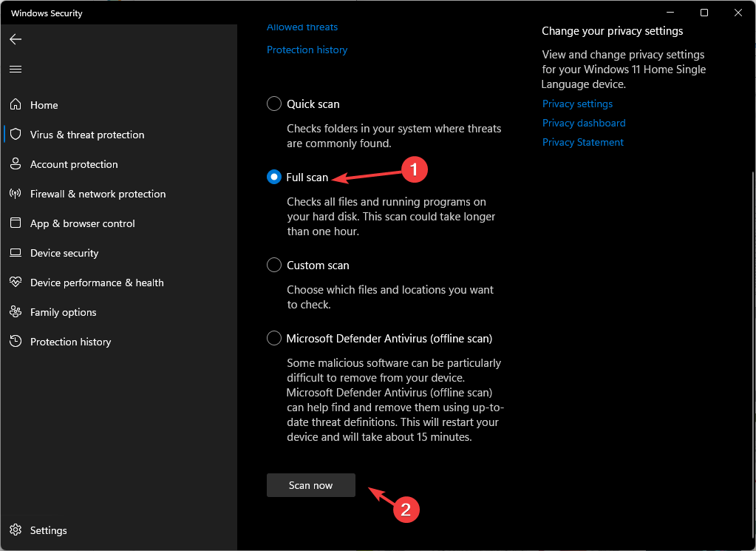The height and width of the screenshot is (551, 756).
Task: Select Microsoft Defender Antivirus offline scan
Action: pyautogui.click(x=274, y=338)
